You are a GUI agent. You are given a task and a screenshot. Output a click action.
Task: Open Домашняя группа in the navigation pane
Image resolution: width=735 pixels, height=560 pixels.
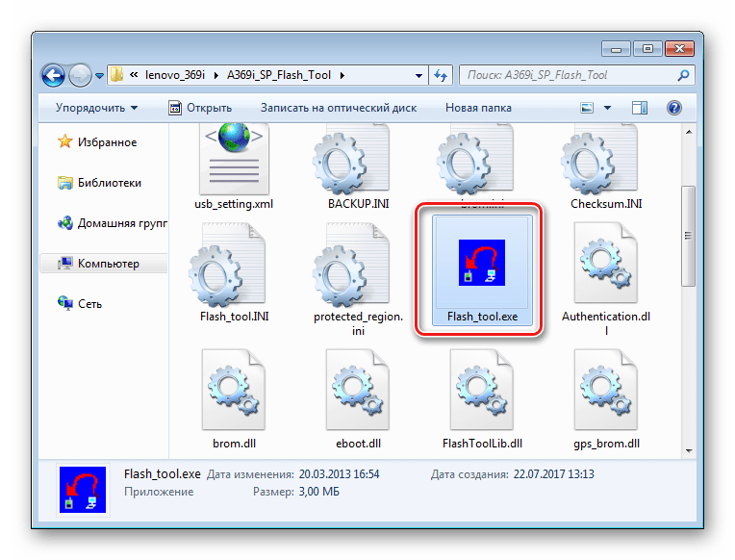(112, 223)
